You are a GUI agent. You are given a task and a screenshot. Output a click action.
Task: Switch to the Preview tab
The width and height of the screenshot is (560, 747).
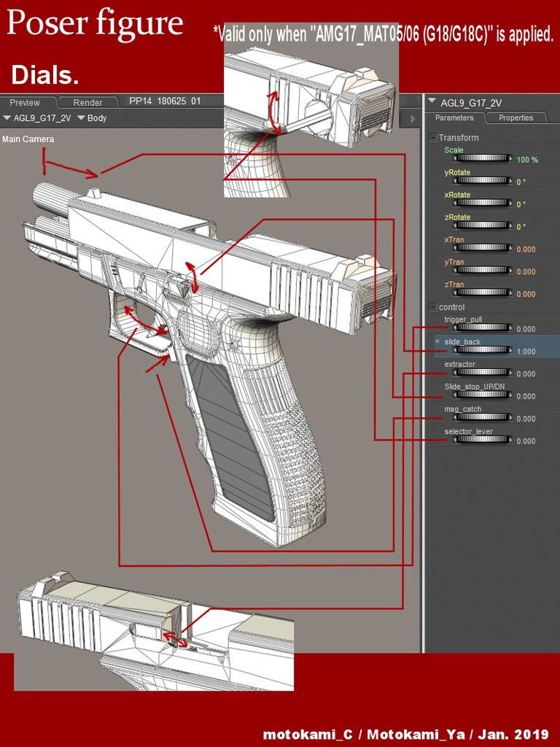tap(26, 102)
